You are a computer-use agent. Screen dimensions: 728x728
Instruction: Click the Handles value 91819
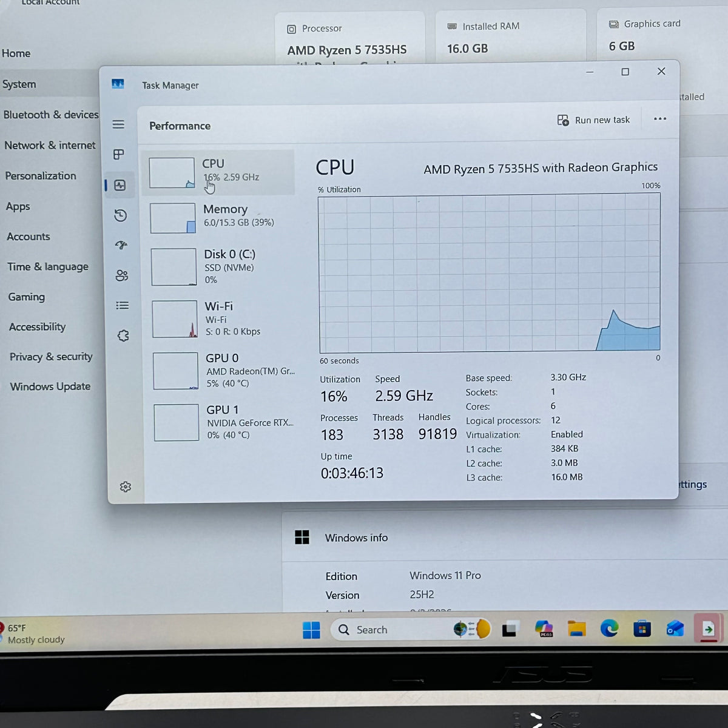pyautogui.click(x=437, y=434)
